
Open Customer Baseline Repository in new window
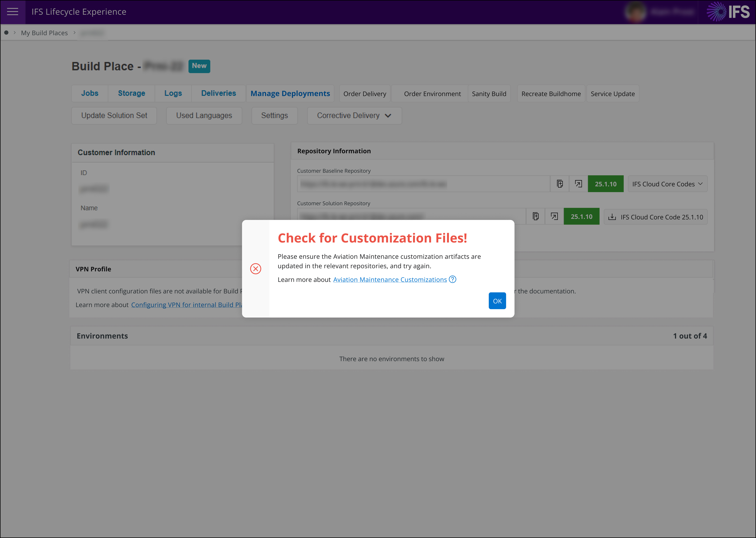[x=578, y=184]
